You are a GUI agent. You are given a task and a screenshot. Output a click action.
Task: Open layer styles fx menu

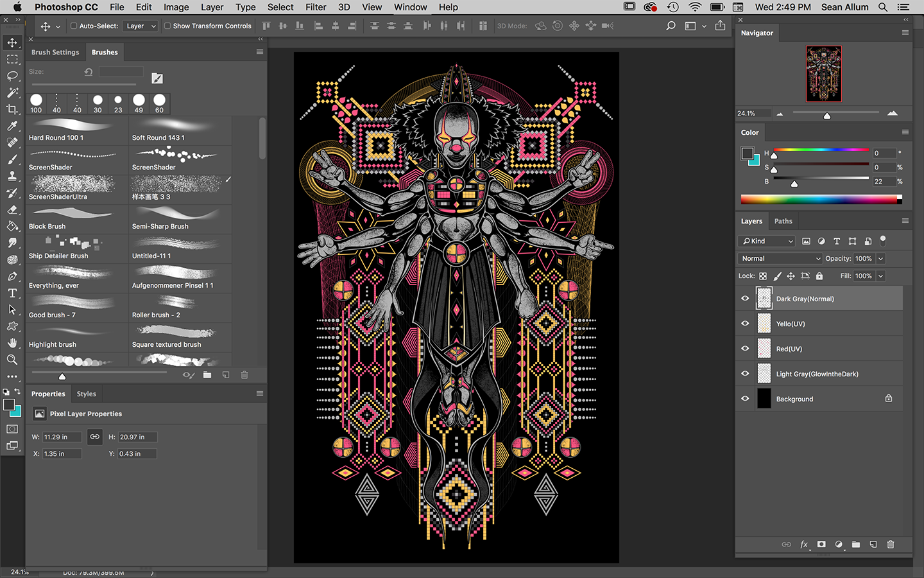coord(804,544)
